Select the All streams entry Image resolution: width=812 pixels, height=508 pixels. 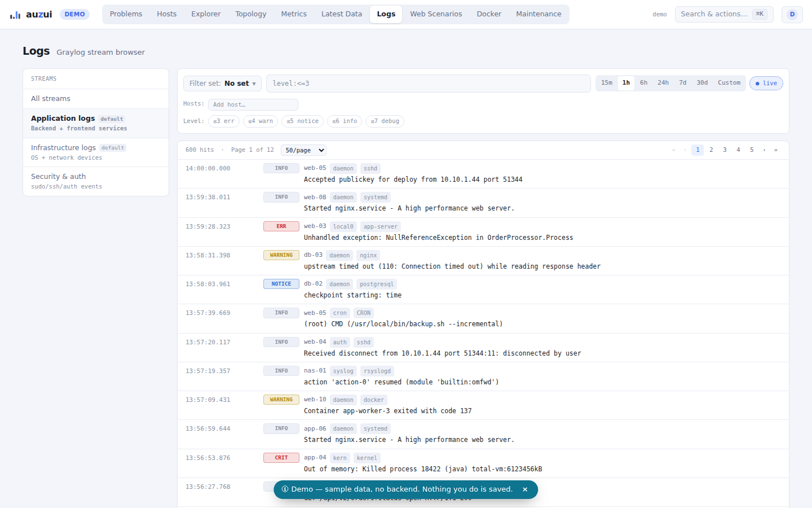[x=96, y=99]
